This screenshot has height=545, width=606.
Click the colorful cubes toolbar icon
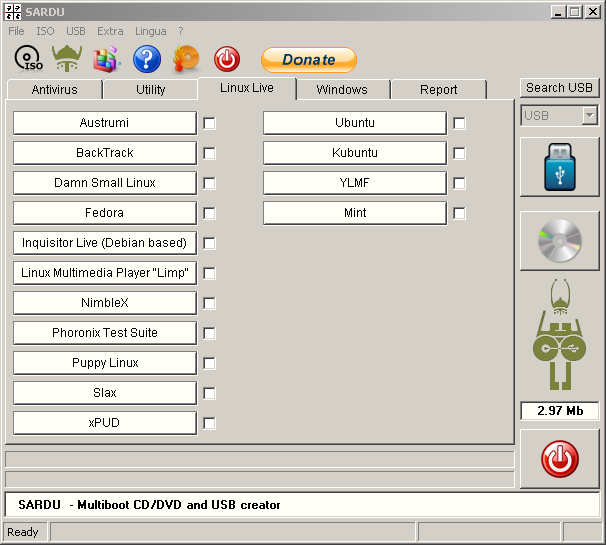[107, 59]
